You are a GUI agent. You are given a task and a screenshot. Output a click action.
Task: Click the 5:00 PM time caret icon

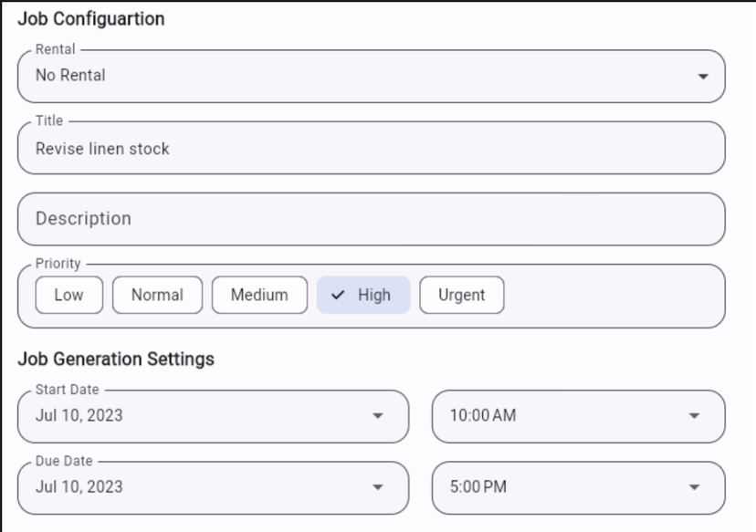tap(694, 487)
